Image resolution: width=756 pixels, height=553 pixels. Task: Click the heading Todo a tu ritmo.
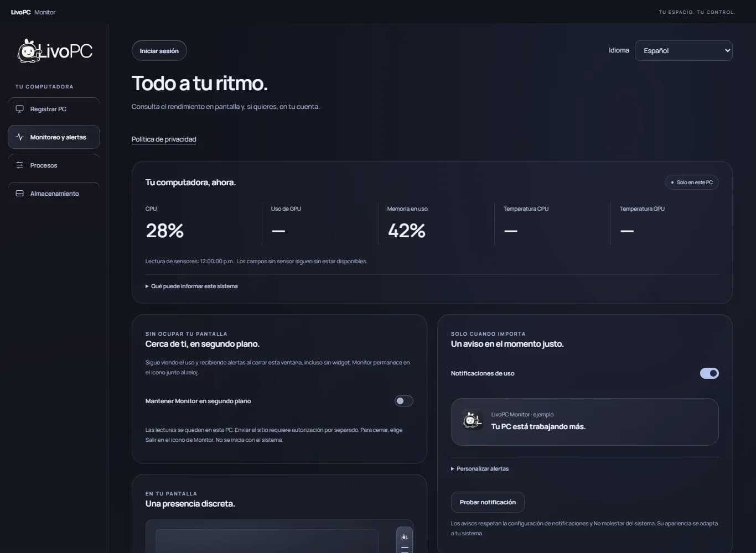[x=200, y=84]
